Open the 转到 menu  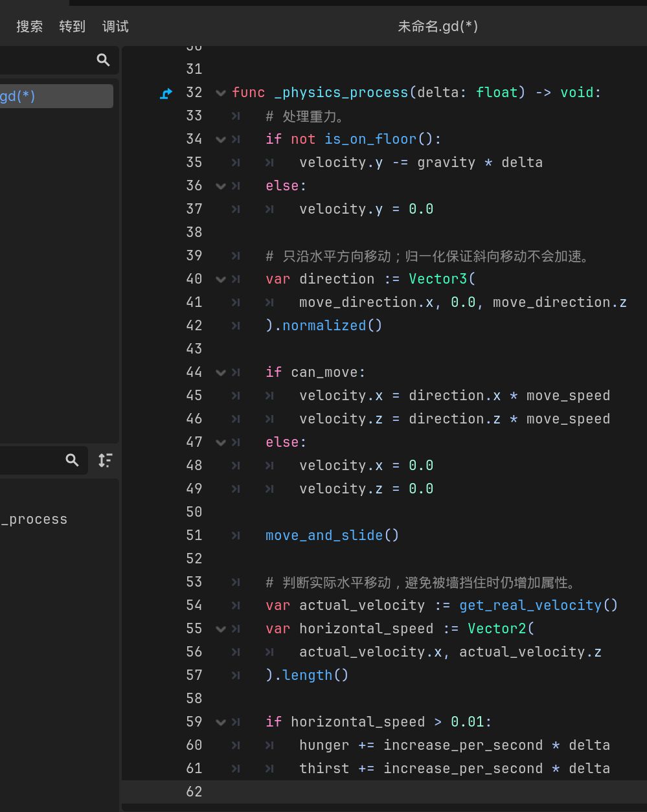[73, 27]
